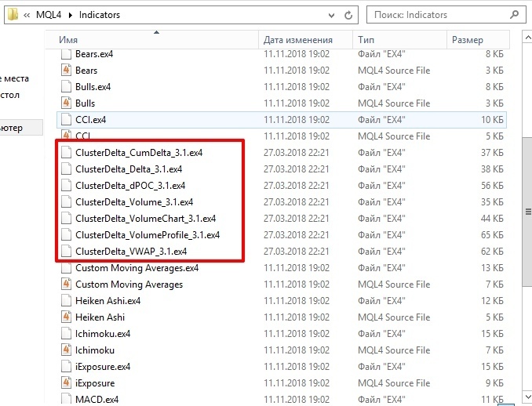Select ClusterDelta_CumDelta_3.1.ex4 file name
The image size is (532, 406).
tap(139, 153)
